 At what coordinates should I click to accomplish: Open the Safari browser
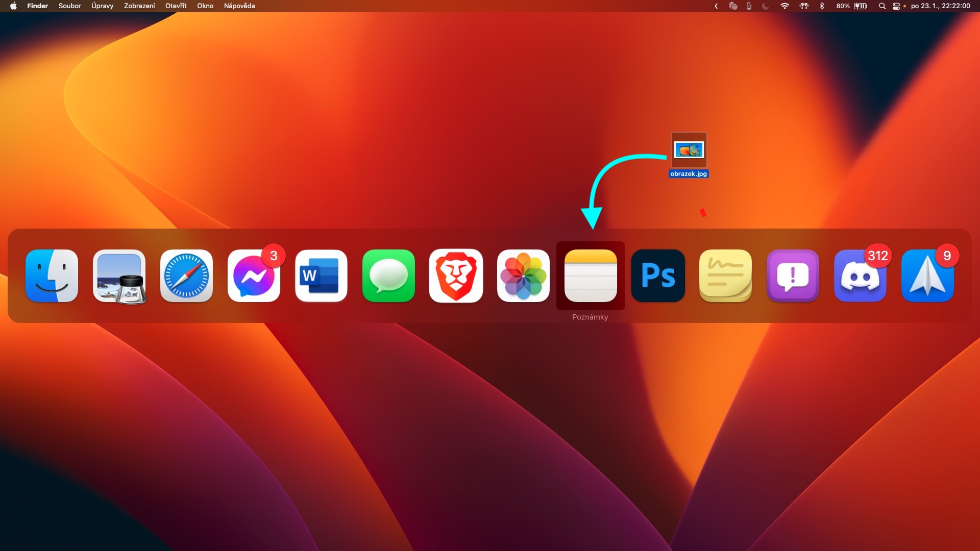tap(186, 276)
